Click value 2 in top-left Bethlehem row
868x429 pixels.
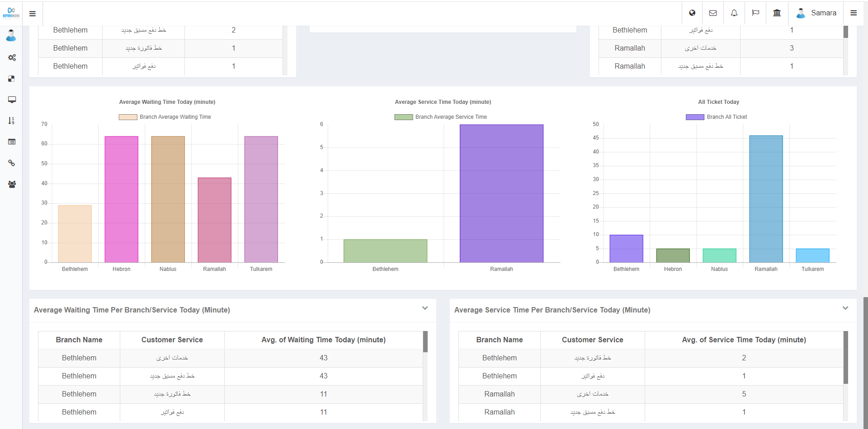234,30
